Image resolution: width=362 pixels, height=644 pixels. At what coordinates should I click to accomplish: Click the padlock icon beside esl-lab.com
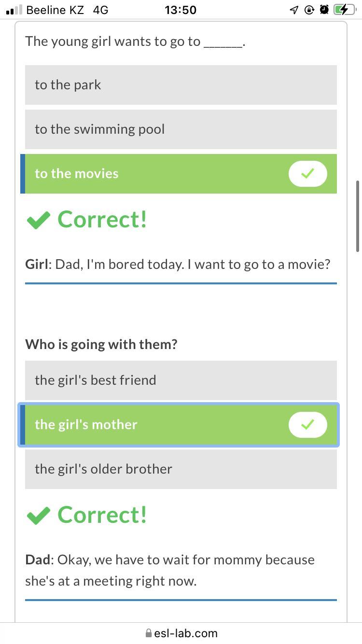(149, 633)
